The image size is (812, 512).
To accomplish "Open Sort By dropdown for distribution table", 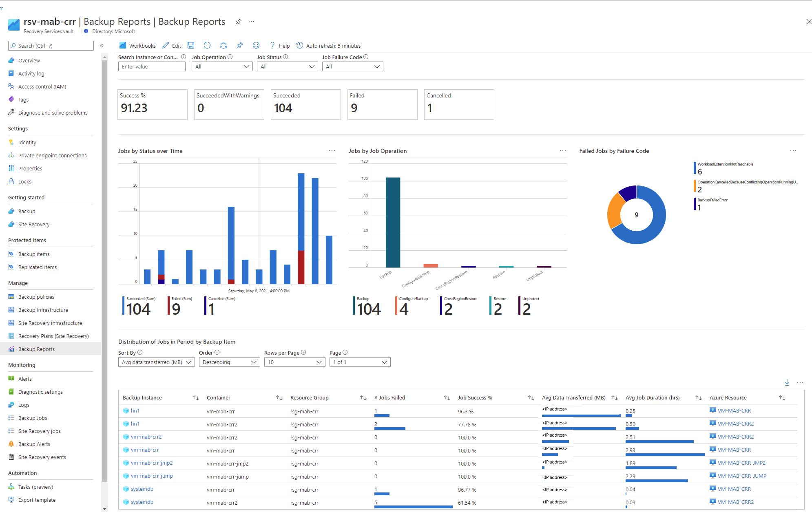I will pos(155,362).
